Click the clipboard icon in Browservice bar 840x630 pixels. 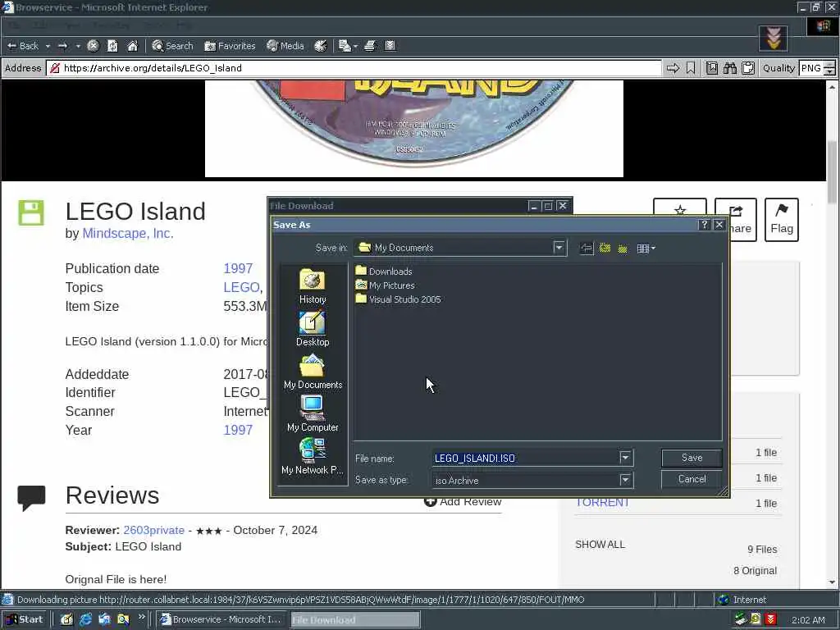pos(748,68)
